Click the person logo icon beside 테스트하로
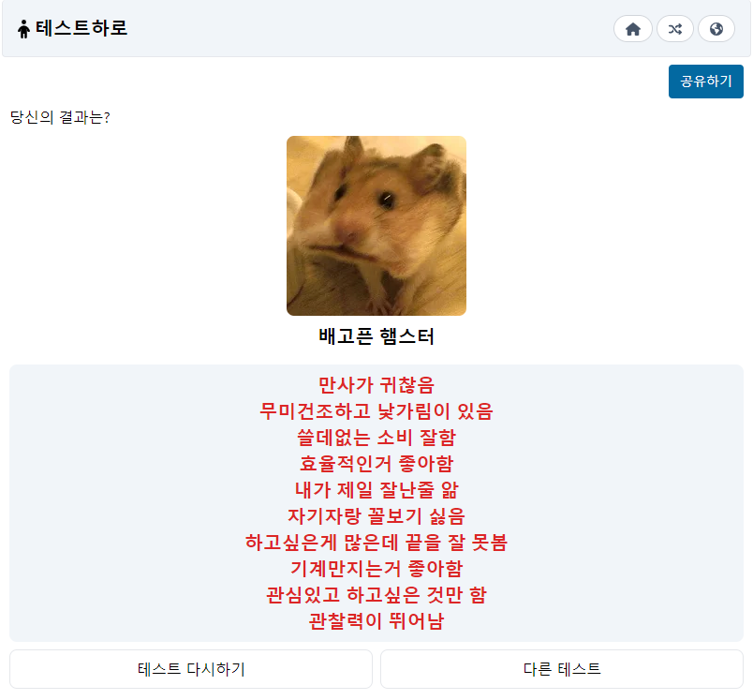Viewport: 753px width, 700px height. 23,29
